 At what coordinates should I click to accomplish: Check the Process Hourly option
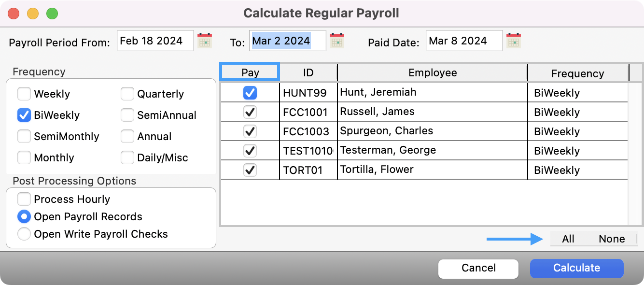[24, 199]
